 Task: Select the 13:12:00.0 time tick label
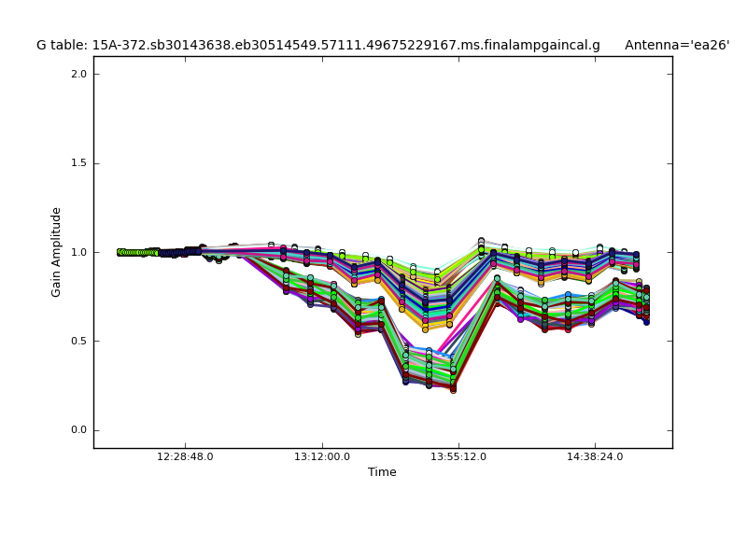tap(322, 457)
